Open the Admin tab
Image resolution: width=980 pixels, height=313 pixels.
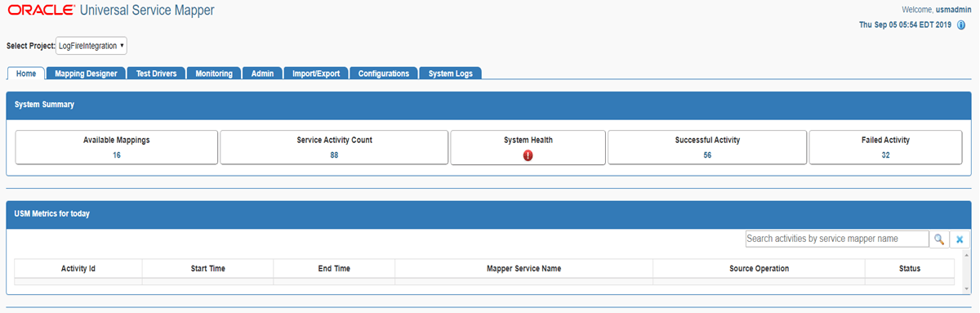point(262,74)
